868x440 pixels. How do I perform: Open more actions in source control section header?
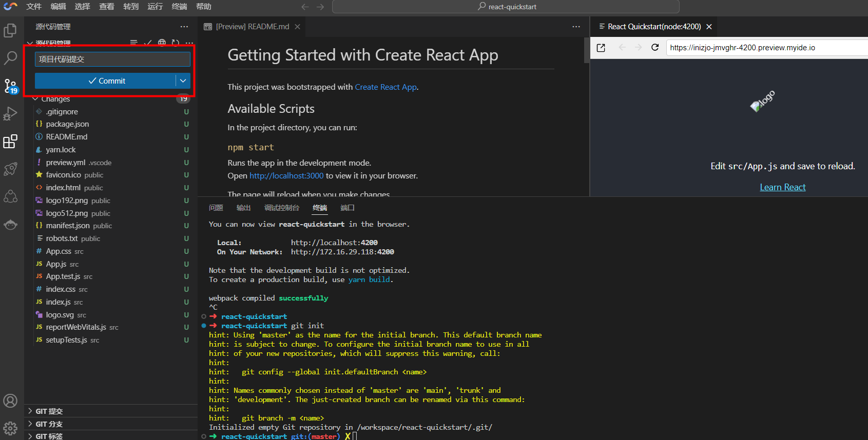point(189,43)
